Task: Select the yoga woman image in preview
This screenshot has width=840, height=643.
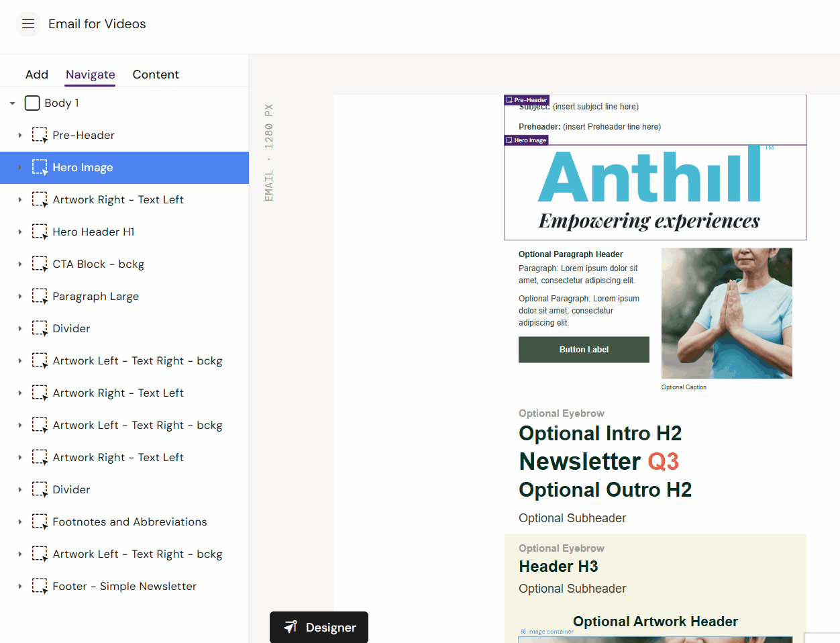Action: 727,313
